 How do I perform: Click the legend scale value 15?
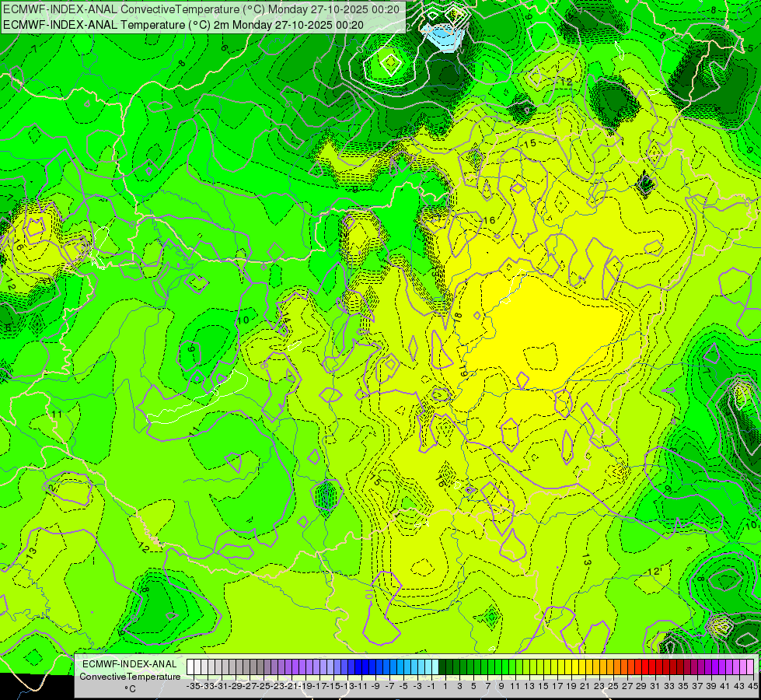(x=543, y=686)
